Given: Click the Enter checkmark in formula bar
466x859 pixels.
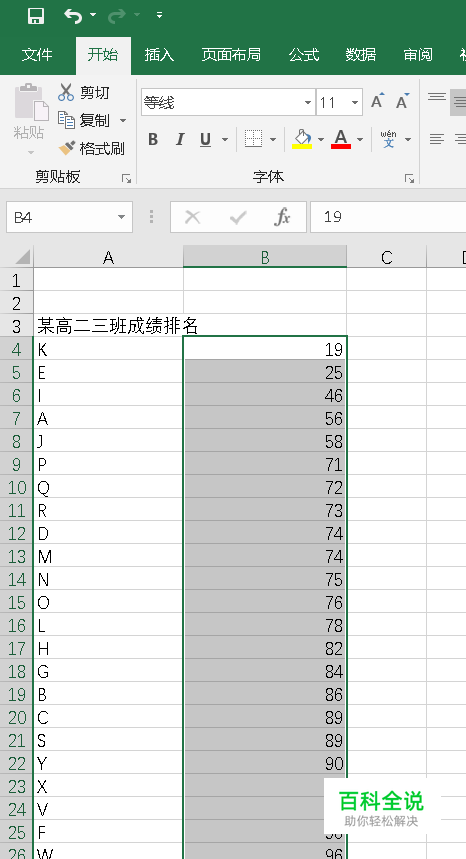Looking at the screenshot, I should (x=238, y=217).
